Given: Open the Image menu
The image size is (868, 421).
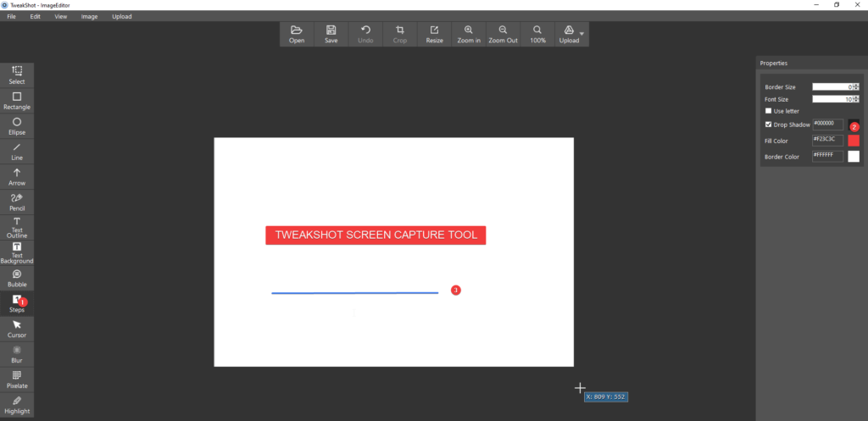Looking at the screenshot, I should point(89,17).
